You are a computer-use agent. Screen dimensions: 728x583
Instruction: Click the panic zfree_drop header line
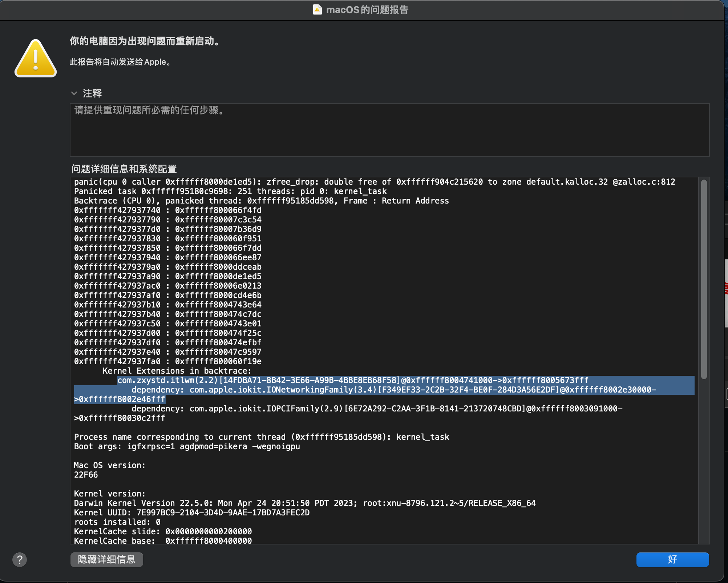(x=374, y=182)
